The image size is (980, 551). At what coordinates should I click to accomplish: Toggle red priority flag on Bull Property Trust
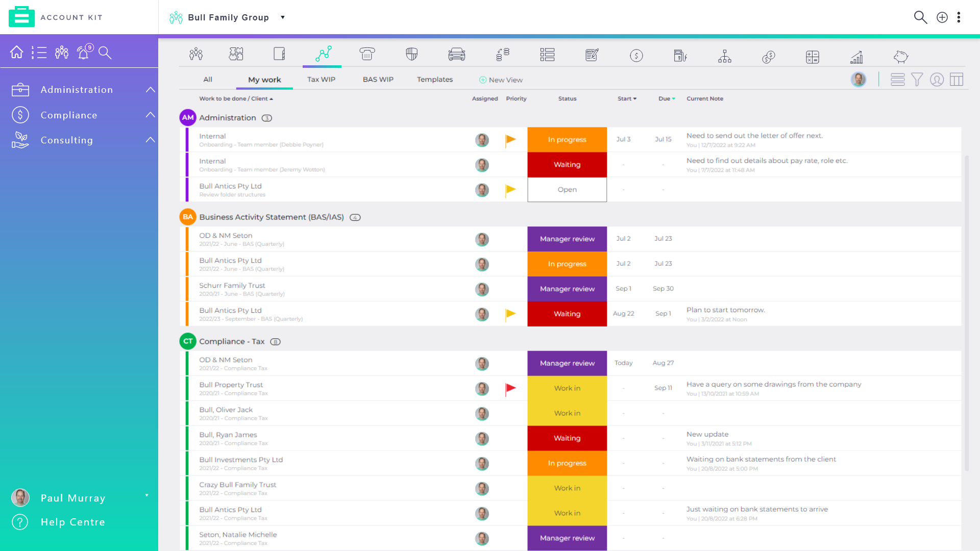pyautogui.click(x=510, y=389)
